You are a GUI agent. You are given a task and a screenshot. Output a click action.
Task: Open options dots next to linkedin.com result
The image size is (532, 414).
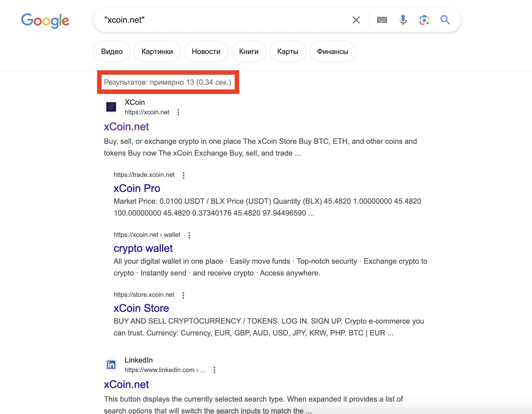(x=214, y=370)
